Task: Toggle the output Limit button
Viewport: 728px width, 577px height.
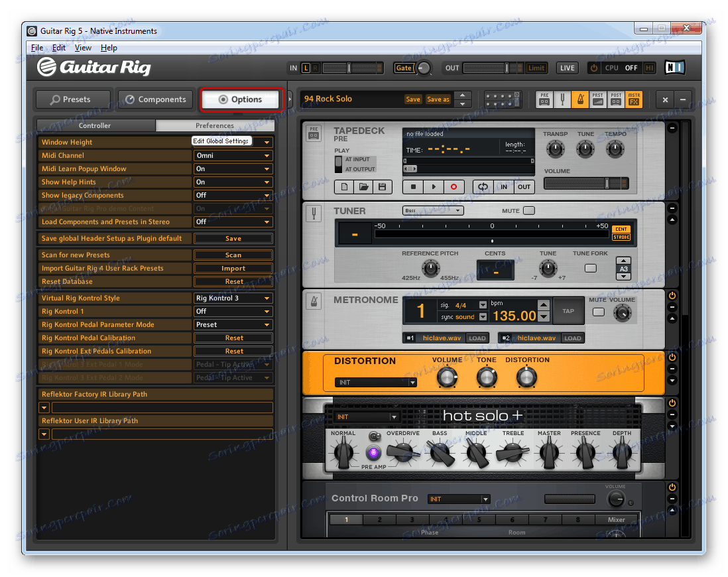Action: click(x=536, y=68)
